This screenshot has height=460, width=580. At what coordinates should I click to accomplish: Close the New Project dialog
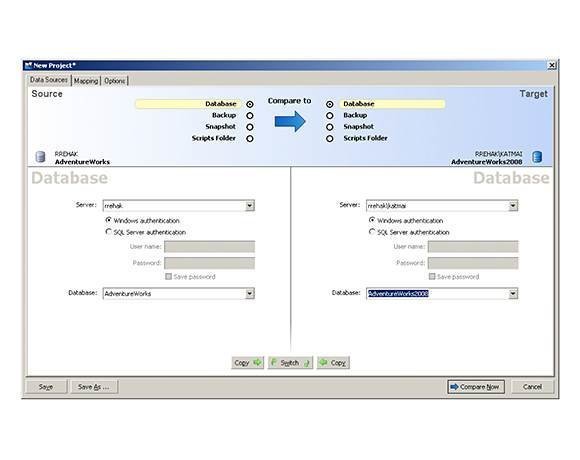[x=552, y=65]
